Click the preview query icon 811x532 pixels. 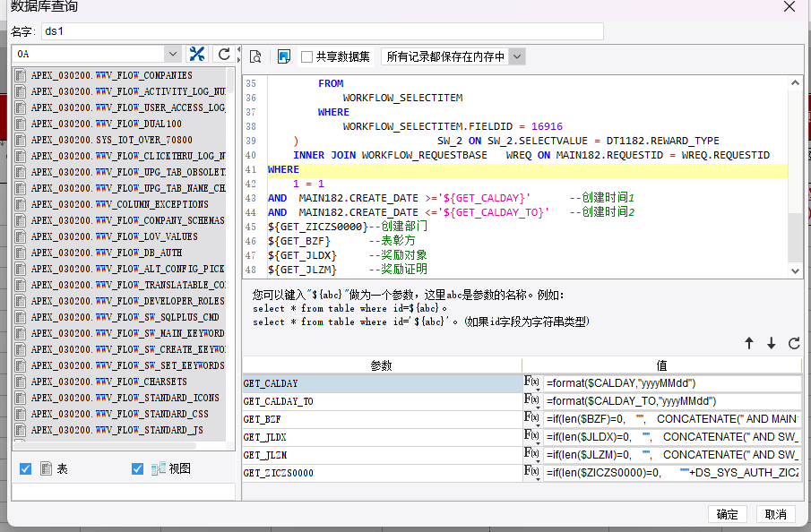pos(255,56)
